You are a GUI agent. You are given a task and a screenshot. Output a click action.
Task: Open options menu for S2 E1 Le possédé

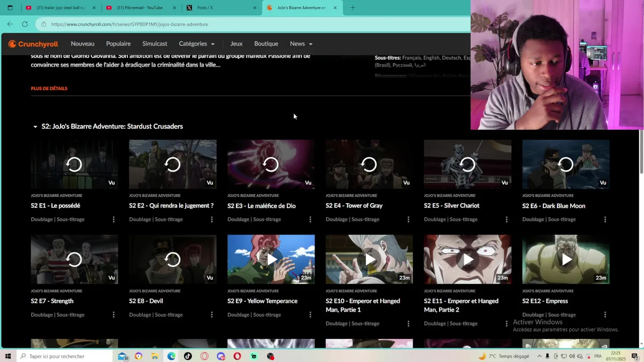[113, 219]
